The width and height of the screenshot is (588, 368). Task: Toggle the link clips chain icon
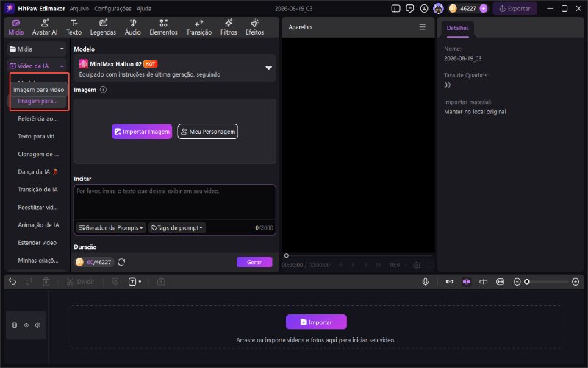pos(450,282)
